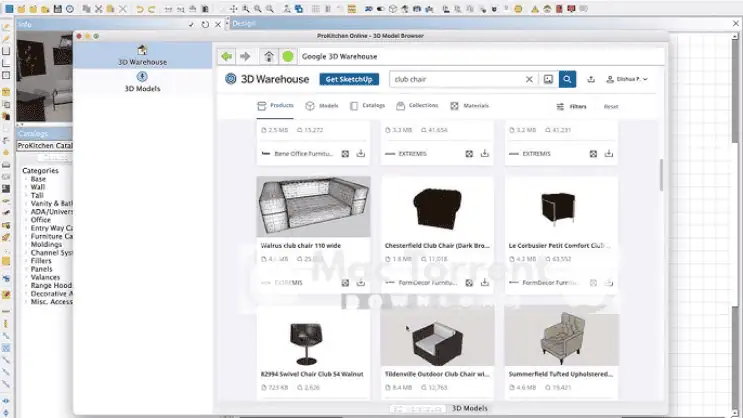Image resolution: width=743 pixels, height=418 pixels.
Task: Click the Get SketchUp button
Action: tap(349, 79)
